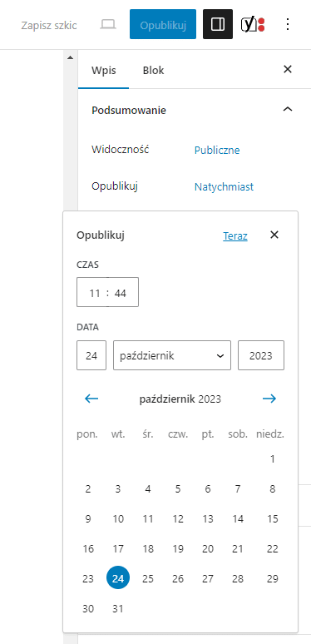
Task: Go to next month arrow
Action: pos(269,399)
